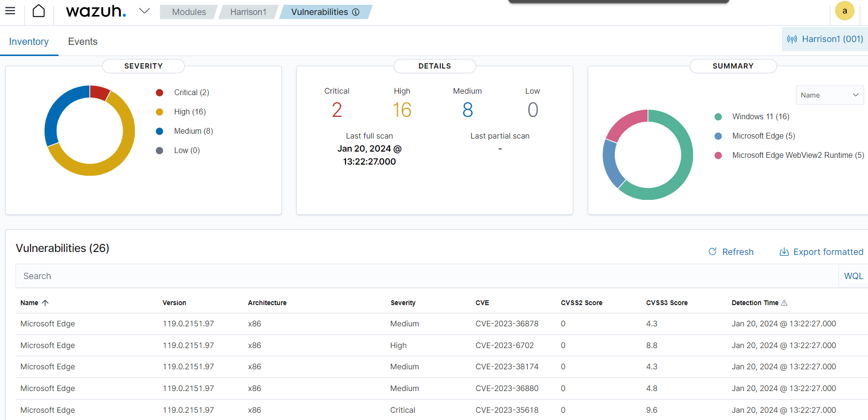Toggle Critical severity legend dot
Viewport: 868px width, 420px height.
(159, 93)
